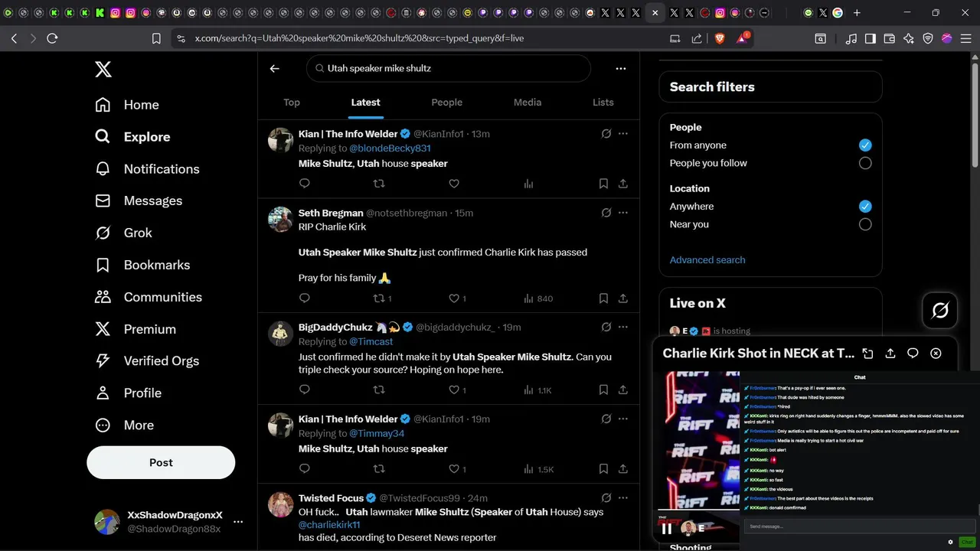980x551 pixels.
Task: Open more options on Kian's 19m post
Action: click(623, 419)
